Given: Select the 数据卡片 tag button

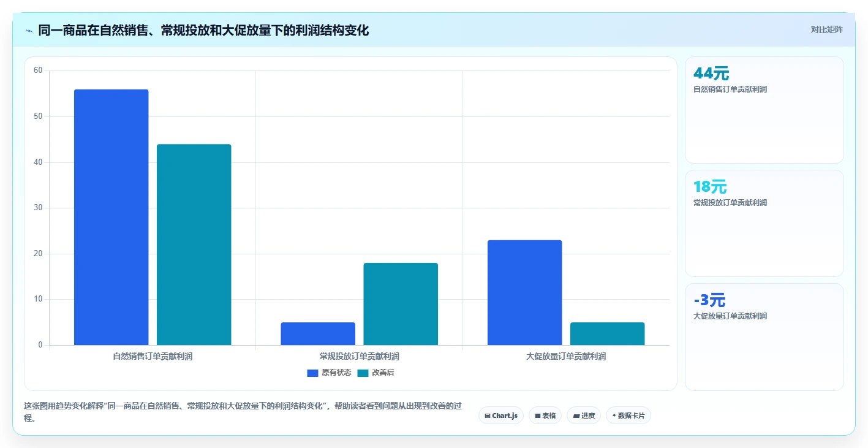Looking at the screenshot, I should pyautogui.click(x=628, y=416).
